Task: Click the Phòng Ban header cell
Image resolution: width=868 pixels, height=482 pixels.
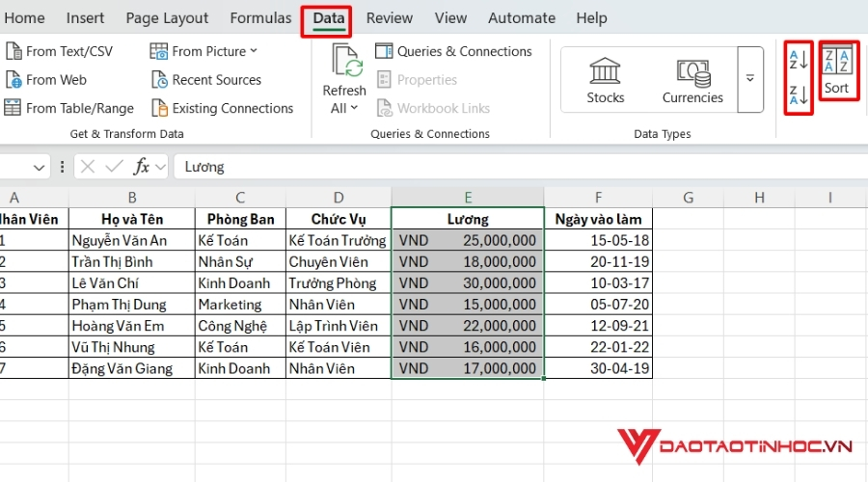Action: point(240,219)
